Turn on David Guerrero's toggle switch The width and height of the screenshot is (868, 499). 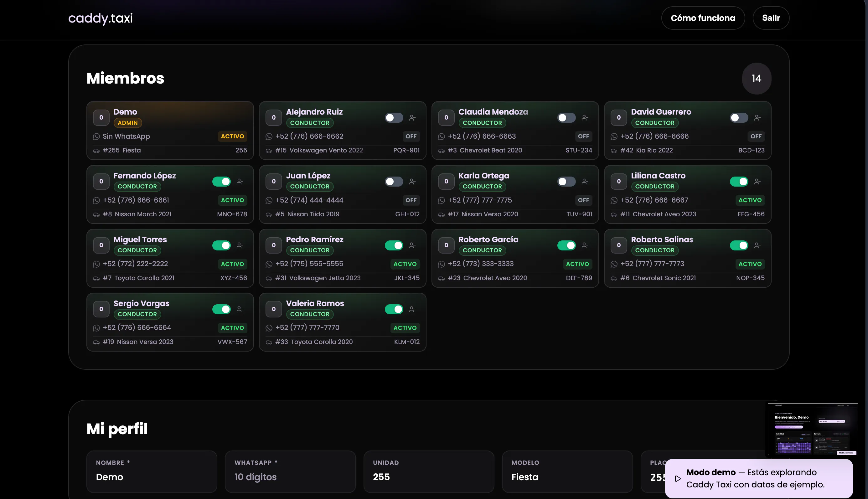pos(739,118)
